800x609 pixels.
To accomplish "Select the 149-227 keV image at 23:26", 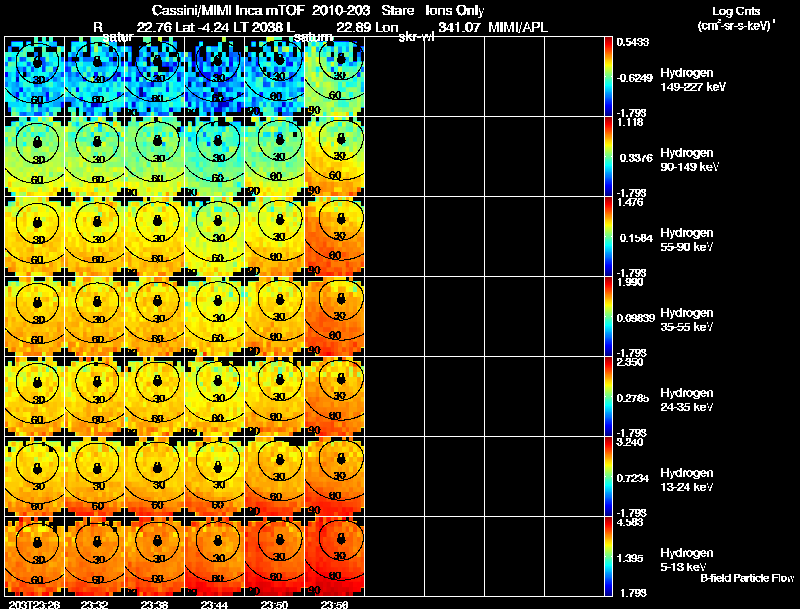I will 35,77.
